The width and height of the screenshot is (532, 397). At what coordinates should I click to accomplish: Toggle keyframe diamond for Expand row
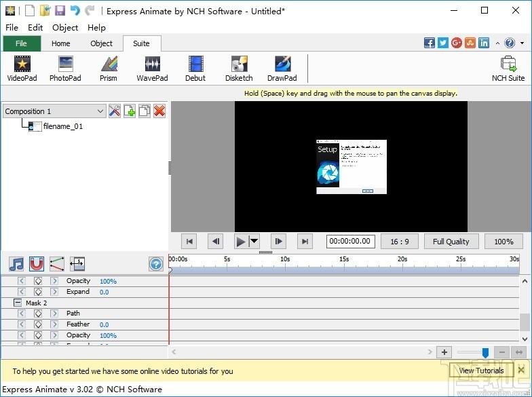tap(38, 292)
